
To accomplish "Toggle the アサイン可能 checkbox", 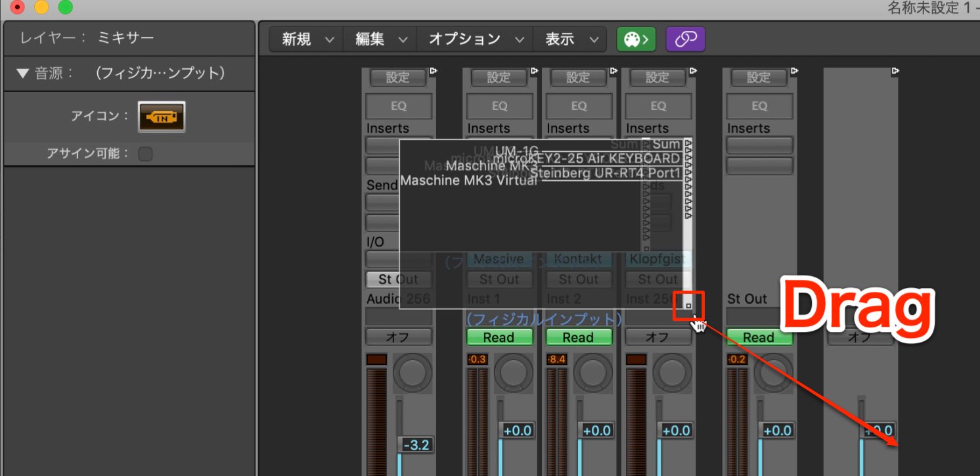I will coord(145,154).
